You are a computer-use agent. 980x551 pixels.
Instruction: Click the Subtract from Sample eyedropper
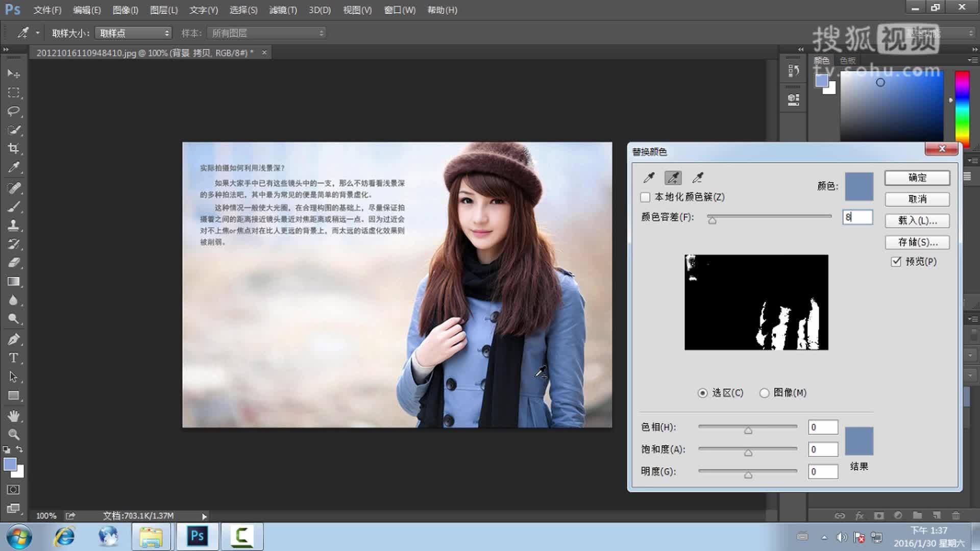point(698,178)
